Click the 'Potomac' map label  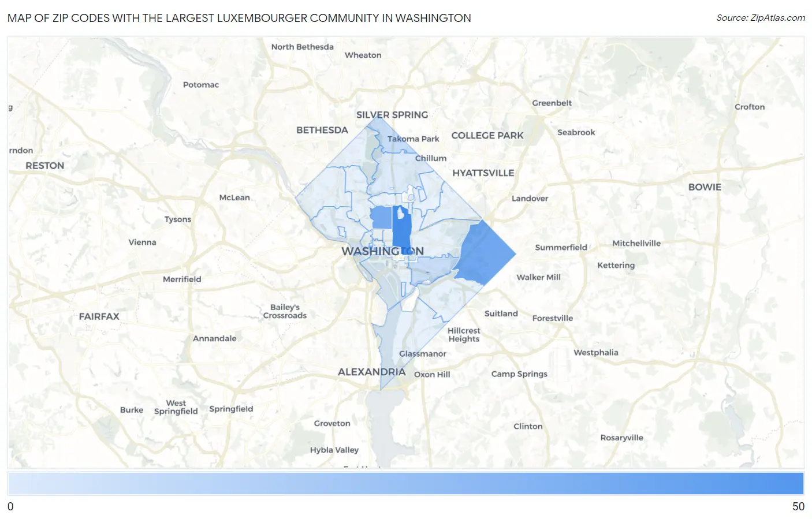201,85
